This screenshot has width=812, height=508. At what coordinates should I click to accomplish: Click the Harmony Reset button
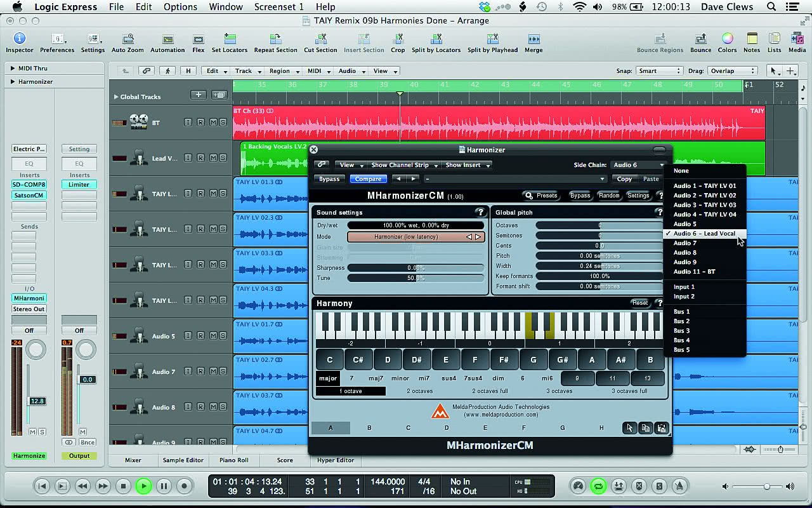639,303
